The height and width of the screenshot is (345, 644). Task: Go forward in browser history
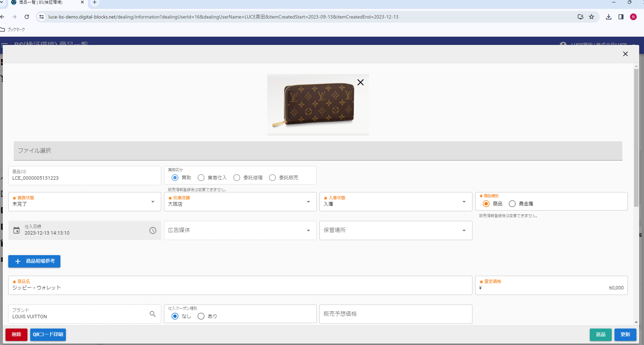click(x=14, y=17)
